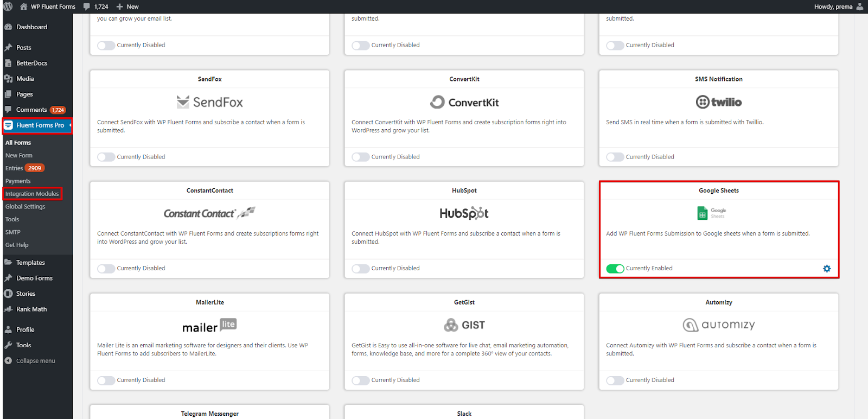
Task: Open the Fluent Forms Tools submenu item
Action: click(12, 220)
